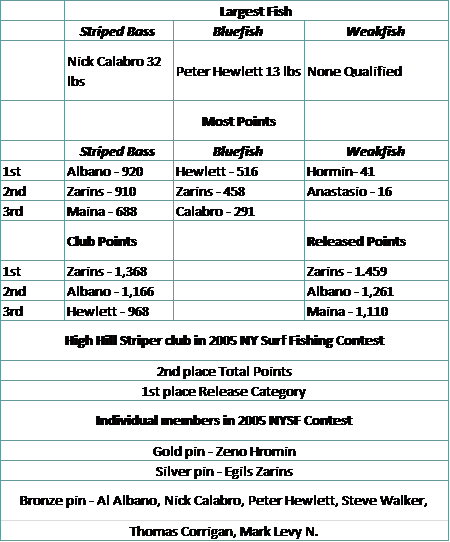The height and width of the screenshot is (542, 450).
Task: Click Peter Hewlett 13 lbs cell
Action: [x=239, y=71]
